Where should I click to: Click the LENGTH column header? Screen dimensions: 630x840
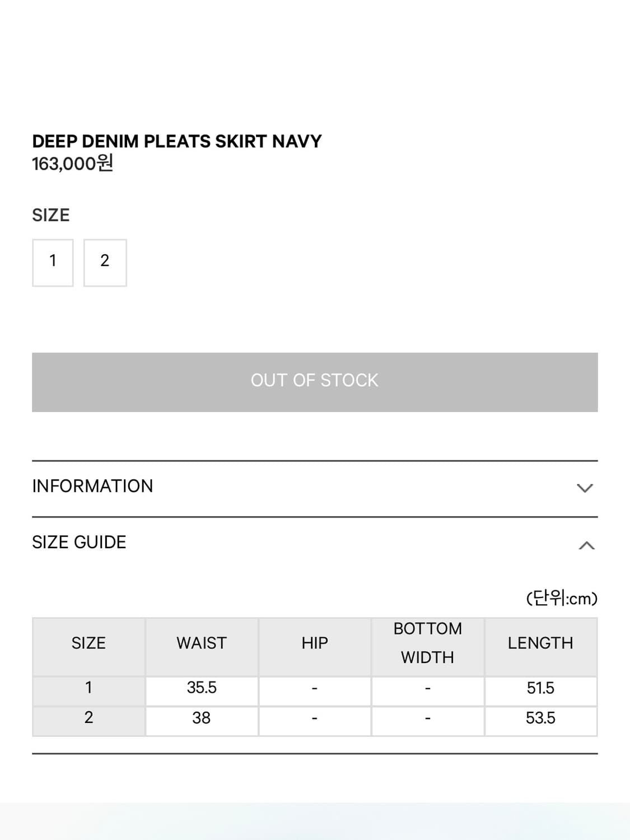tap(540, 643)
